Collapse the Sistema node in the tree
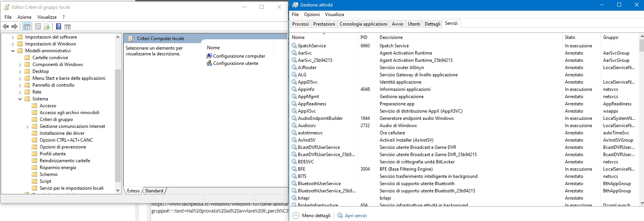The height and width of the screenshot is (221, 644). tap(20, 99)
